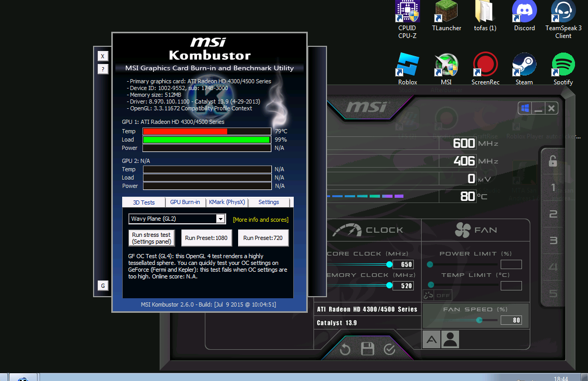Open the TLauncher desktop shortcut

point(446,16)
